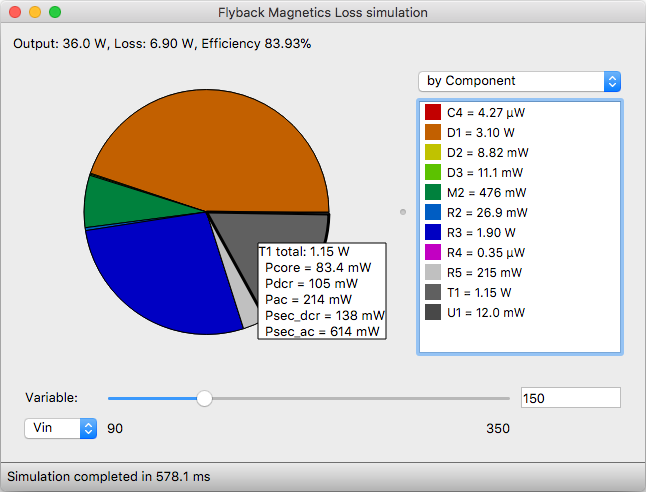The height and width of the screenshot is (492, 646).
Task: Select the 'D2 = 8.82 mW' legend entry
Action: click(487, 153)
